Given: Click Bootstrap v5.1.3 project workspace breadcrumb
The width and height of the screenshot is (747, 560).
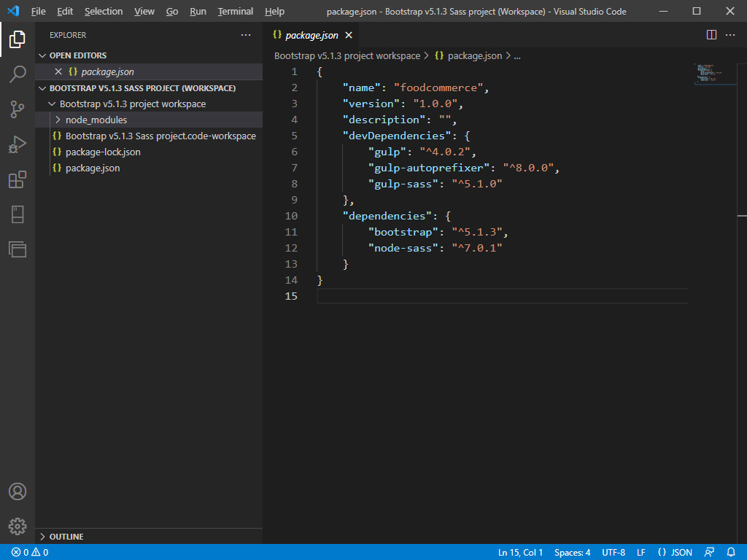Looking at the screenshot, I should [347, 55].
